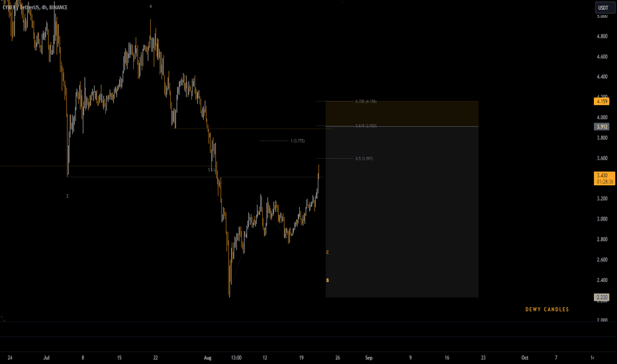Click the 4.400 price axis value
This screenshot has height=364, width=617.
click(602, 77)
